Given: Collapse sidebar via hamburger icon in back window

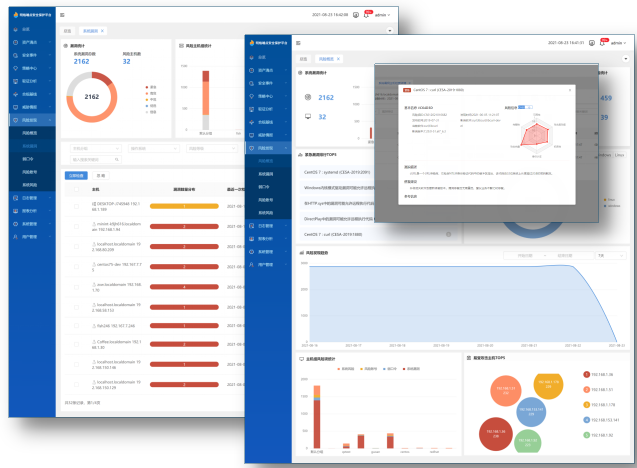Looking at the screenshot, I should pyautogui.click(x=62, y=15).
